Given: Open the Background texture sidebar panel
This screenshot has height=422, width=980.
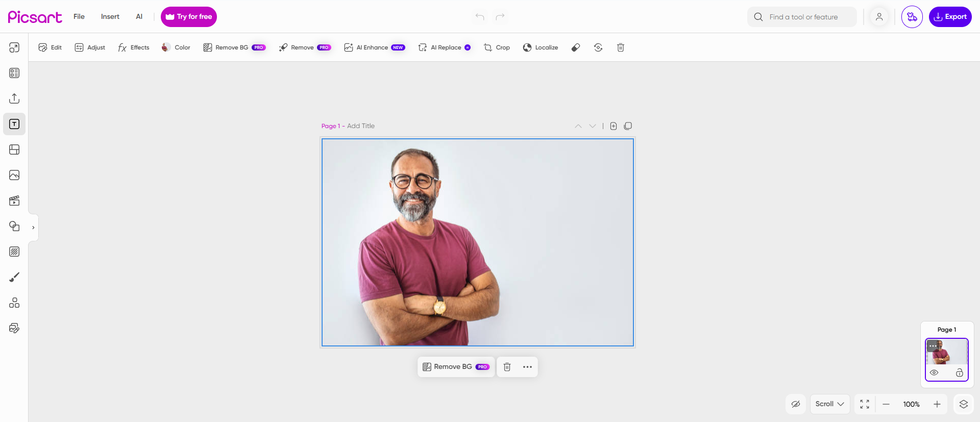Looking at the screenshot, I should click(x=14, y=252).
